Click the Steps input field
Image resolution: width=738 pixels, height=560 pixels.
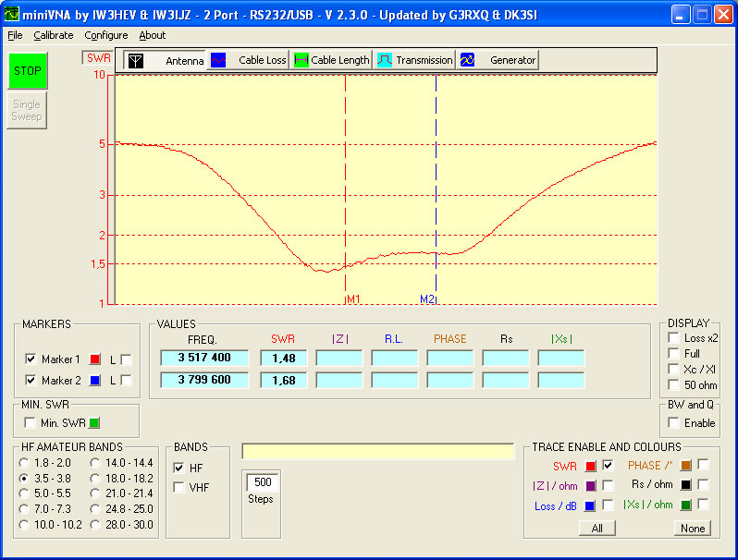pos(263,482)
